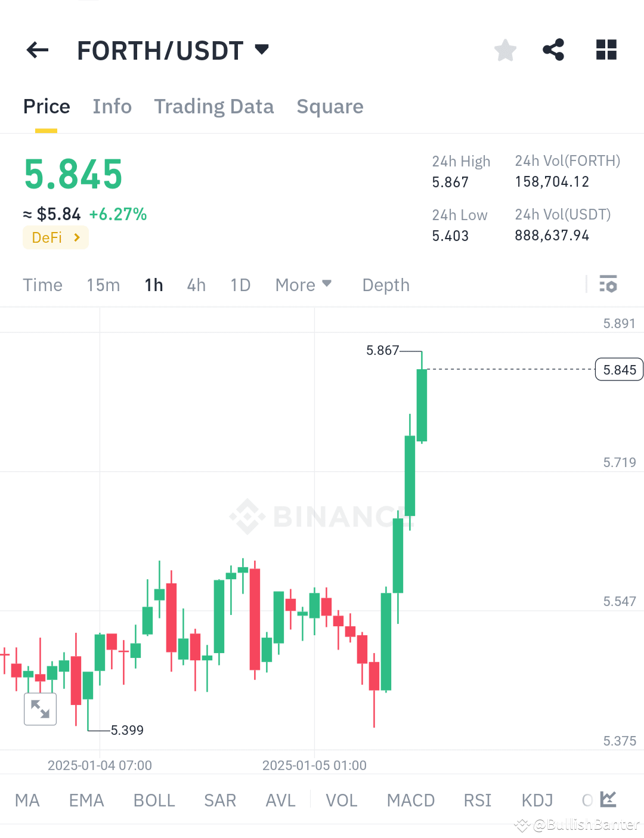Select the MACD indicator
The height and width of the screenshot is (838, 644).
pos(410,800)
